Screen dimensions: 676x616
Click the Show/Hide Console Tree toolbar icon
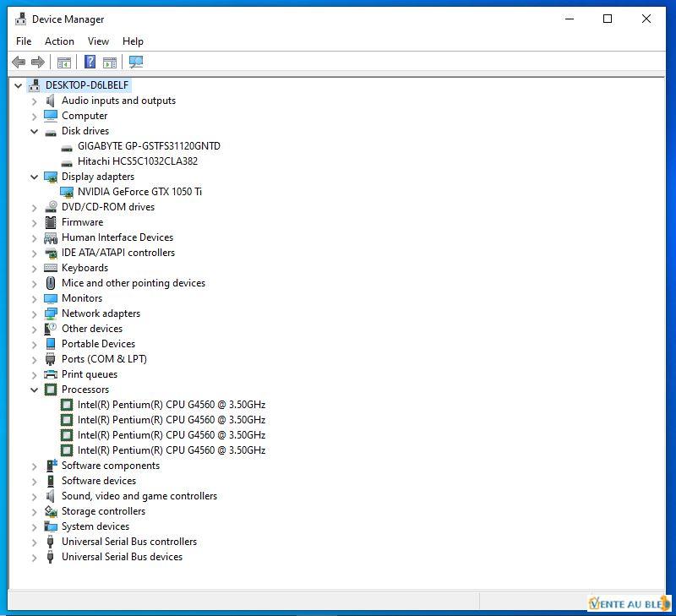[x=64, y=63]
